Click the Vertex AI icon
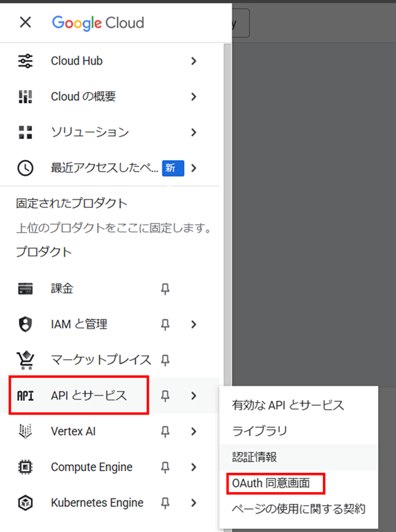396x532 pixels. point(26,431)
